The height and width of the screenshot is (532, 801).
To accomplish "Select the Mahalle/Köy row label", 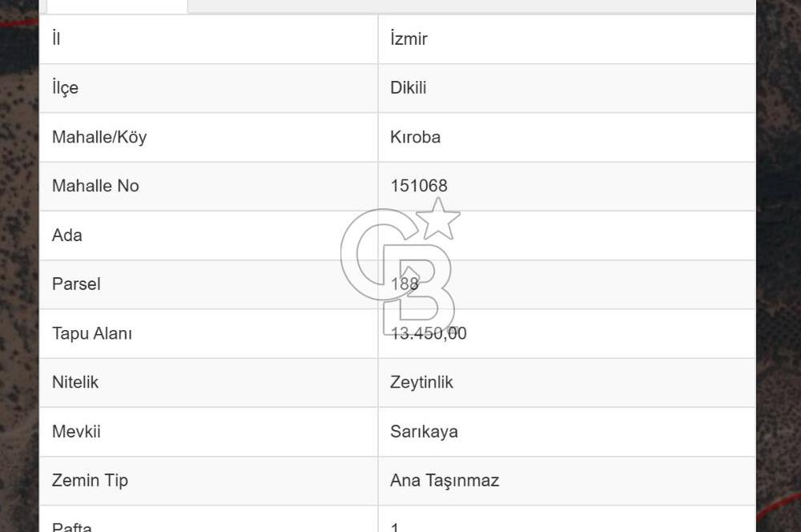I will coord(99,137).
